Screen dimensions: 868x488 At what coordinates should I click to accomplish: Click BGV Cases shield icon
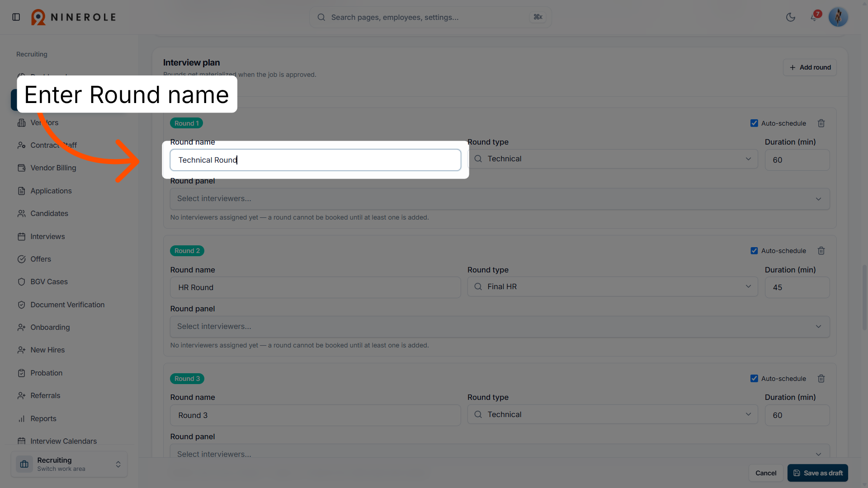21,282
